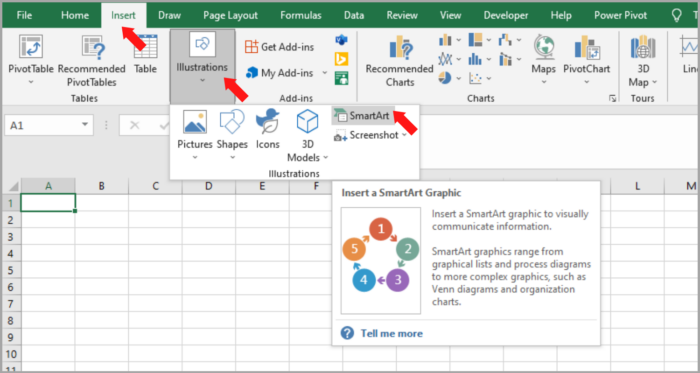
Task: Switch to the Developer tab
Action: pos(506,16)
